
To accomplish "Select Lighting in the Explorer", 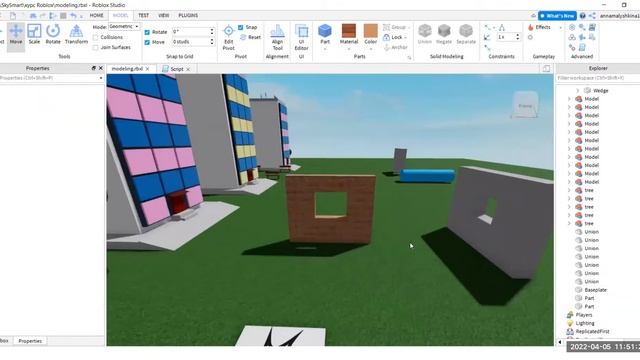I will [585, 323].
